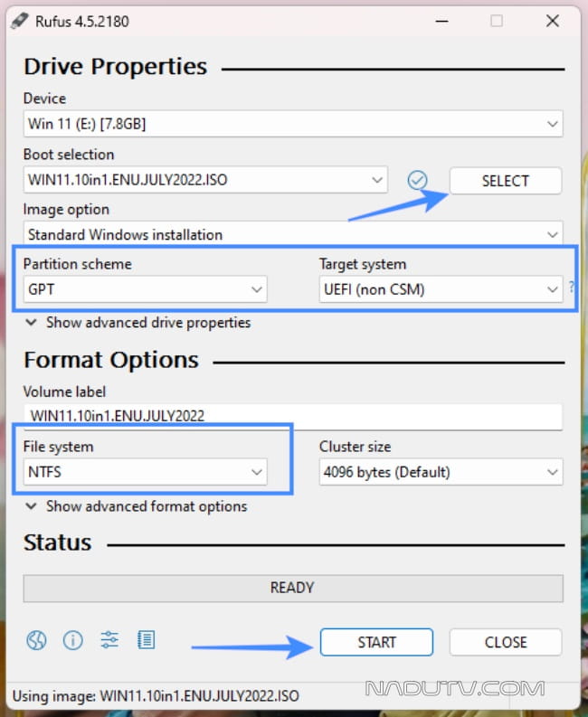Open the Partition scheme GPT dropdown
Viewport: 588px width, 717px height.
pyautogui.click(x=145, y=289)
